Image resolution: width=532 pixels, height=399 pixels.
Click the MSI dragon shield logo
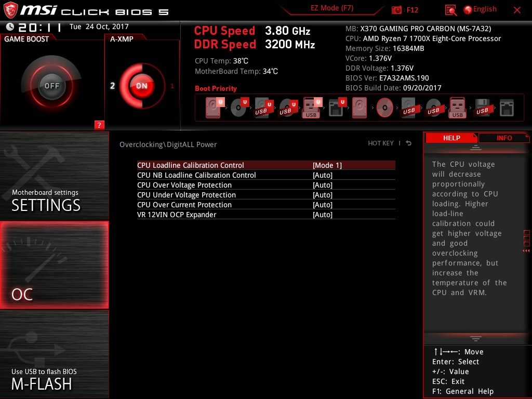(x=10, y=10)
